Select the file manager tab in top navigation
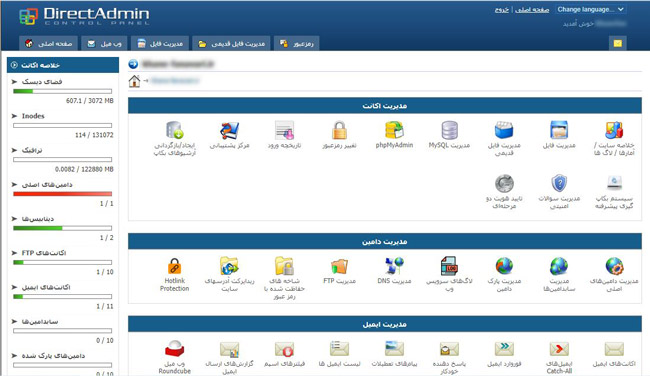The width and height of the screenshot is (650, 376). pos(160,43)
